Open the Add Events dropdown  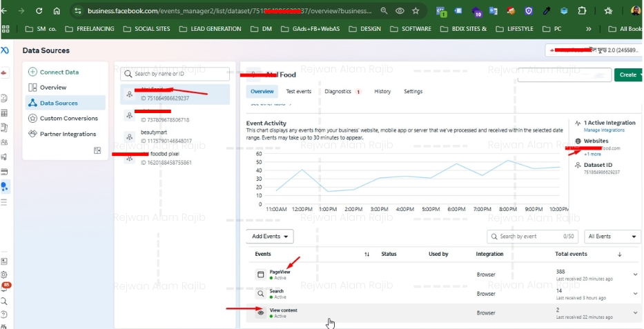tap(270, 237)
